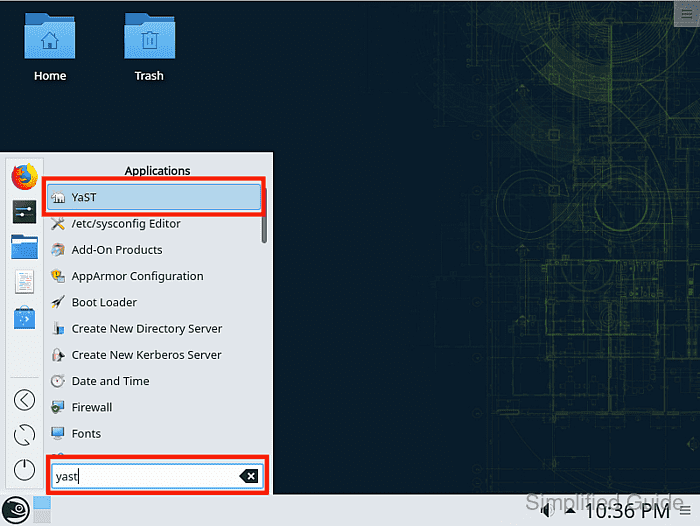
Task: Open /etc/sysconfig Editor entry
Action: (154, 223)
